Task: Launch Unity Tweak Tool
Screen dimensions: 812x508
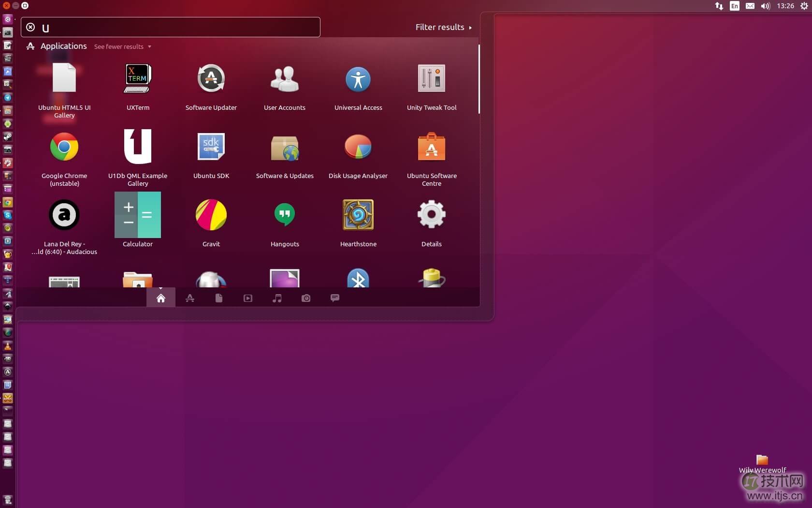Action: click(432, 87)
